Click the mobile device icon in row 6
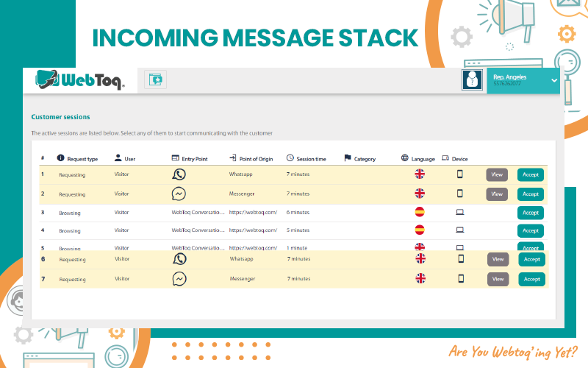 (461, 259)
